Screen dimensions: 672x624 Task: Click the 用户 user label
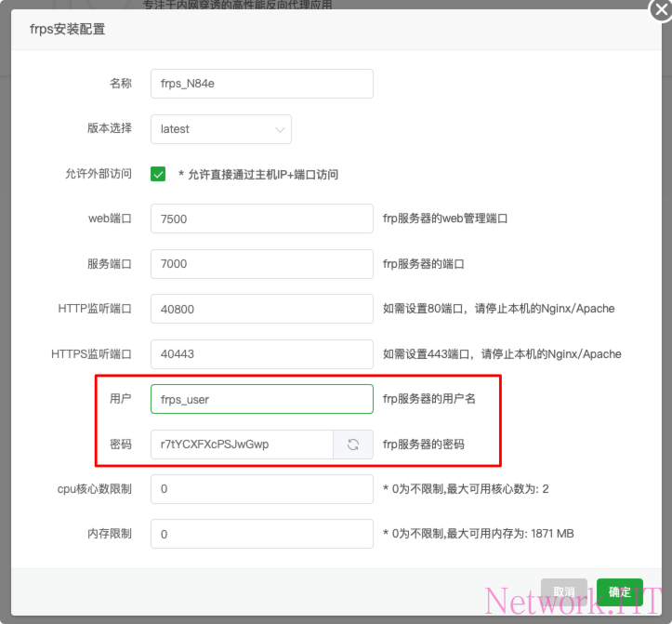click(x=120, y=399)
